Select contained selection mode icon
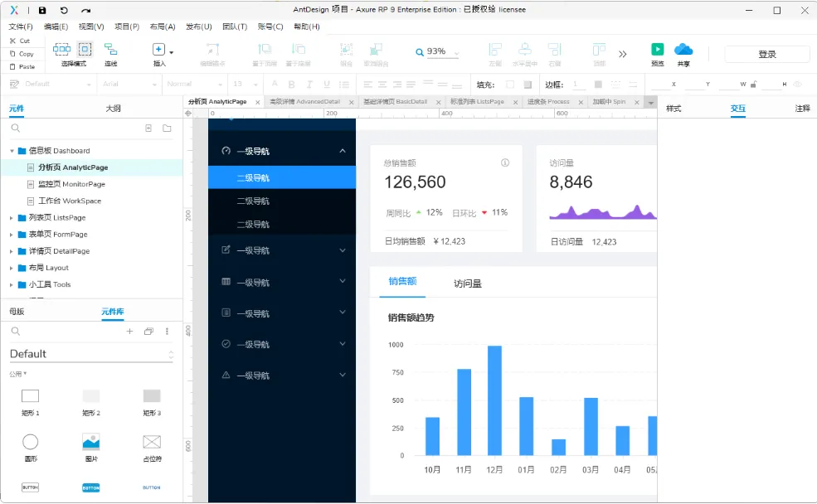Viewport: 817px width, 504px height. pos(85,49)
